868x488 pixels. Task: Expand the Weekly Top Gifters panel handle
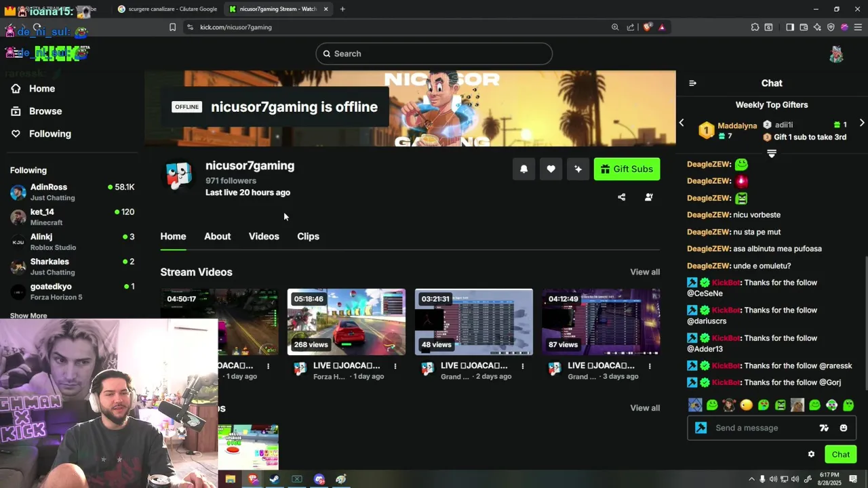(772, 154)
